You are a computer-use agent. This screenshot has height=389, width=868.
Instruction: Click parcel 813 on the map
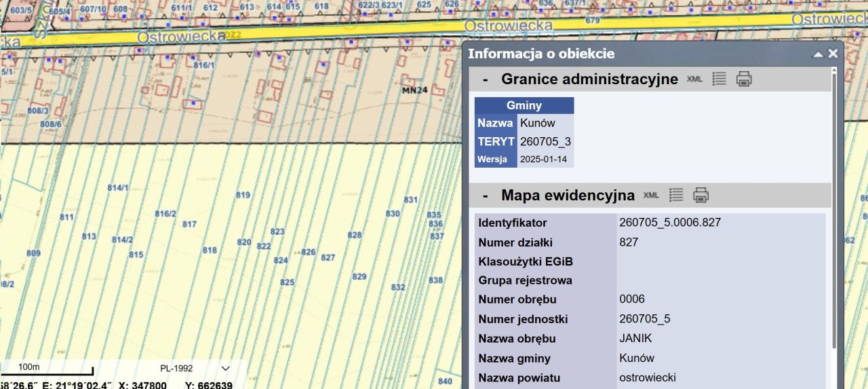pos(89,236)
